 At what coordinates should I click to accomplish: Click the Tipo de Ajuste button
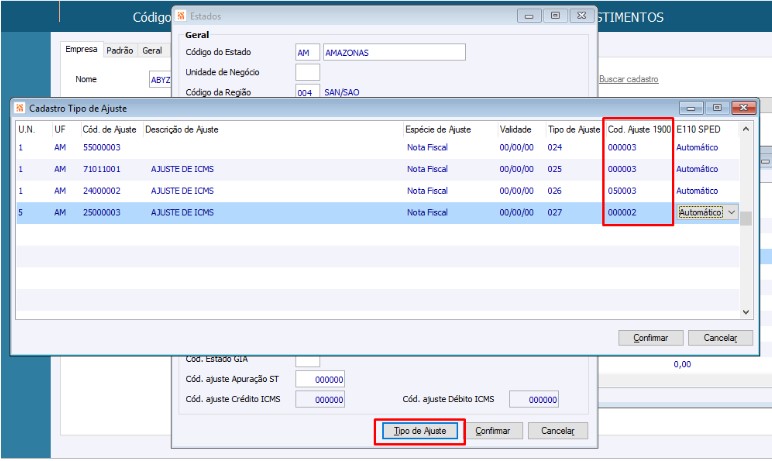[x=420, y=431]
